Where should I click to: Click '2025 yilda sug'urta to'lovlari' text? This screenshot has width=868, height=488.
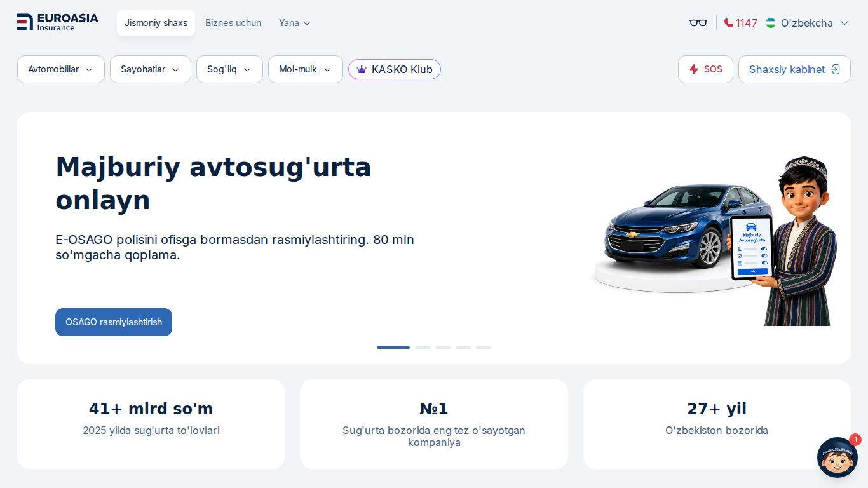151,430
